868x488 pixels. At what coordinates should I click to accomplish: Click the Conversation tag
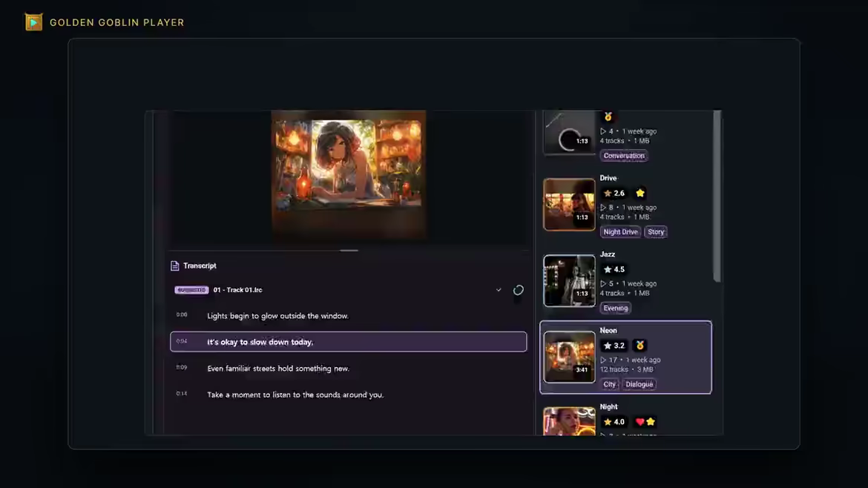coord(624,156)
